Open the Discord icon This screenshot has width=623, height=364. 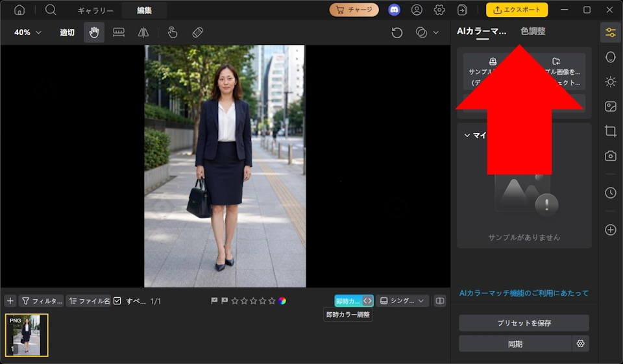pos(394,10)
